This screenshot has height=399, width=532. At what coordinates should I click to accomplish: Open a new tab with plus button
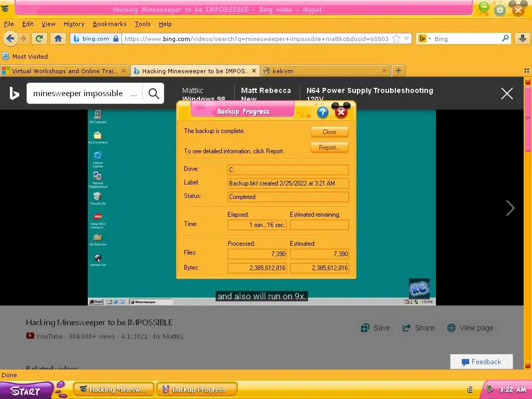398,71
